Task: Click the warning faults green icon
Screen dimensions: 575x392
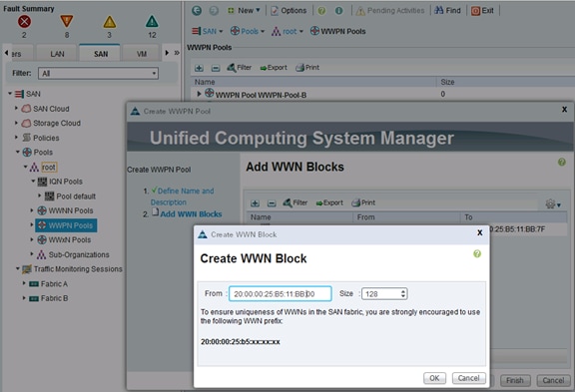Action: (152, 22)
